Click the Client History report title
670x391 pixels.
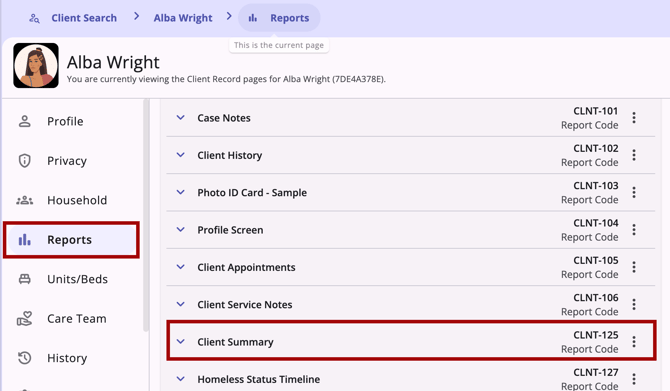tap(229, 155)
